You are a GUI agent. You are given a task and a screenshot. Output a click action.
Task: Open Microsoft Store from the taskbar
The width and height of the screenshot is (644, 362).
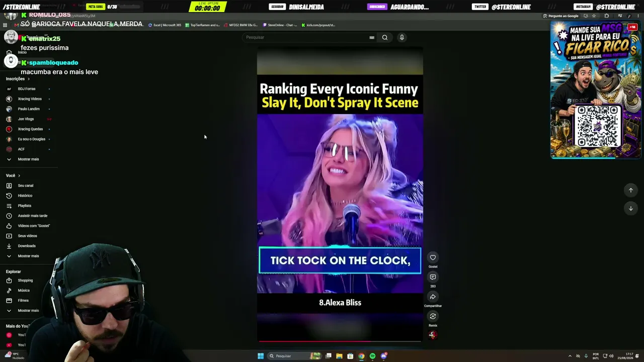tap(350, 356)
